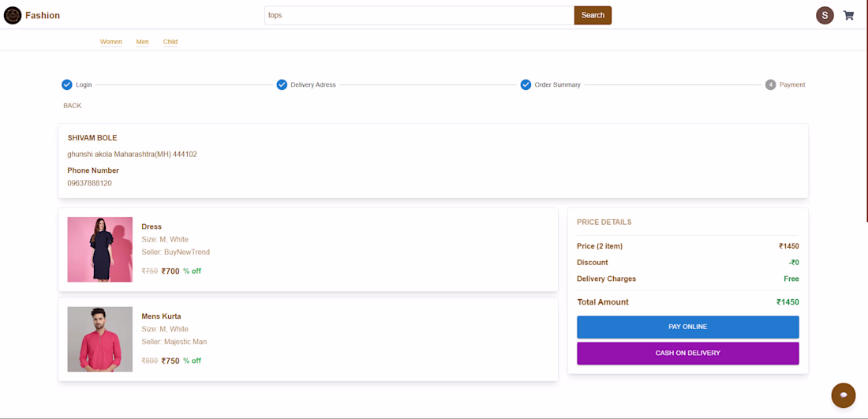Image resolution: width=868 pixels, height=419 pixels.
Task: Click the Payment step number 4 circle
Action: coord(771,84)
